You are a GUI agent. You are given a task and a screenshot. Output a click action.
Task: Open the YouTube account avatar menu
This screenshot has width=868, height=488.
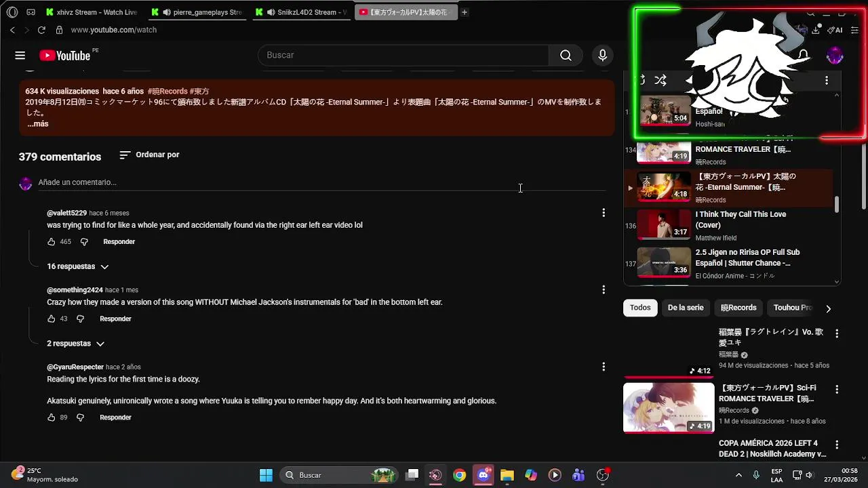(835, 56)
